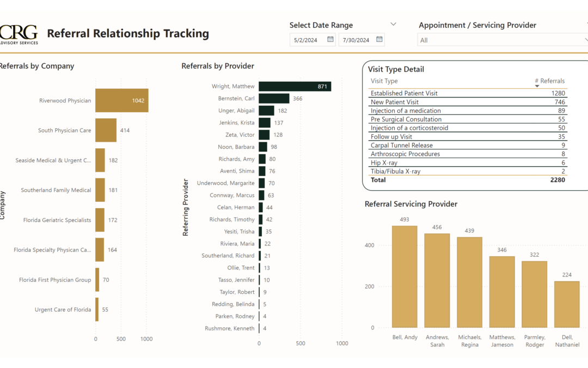
Task: Click the Celan, Herman provider label
Action: point(236,207)
